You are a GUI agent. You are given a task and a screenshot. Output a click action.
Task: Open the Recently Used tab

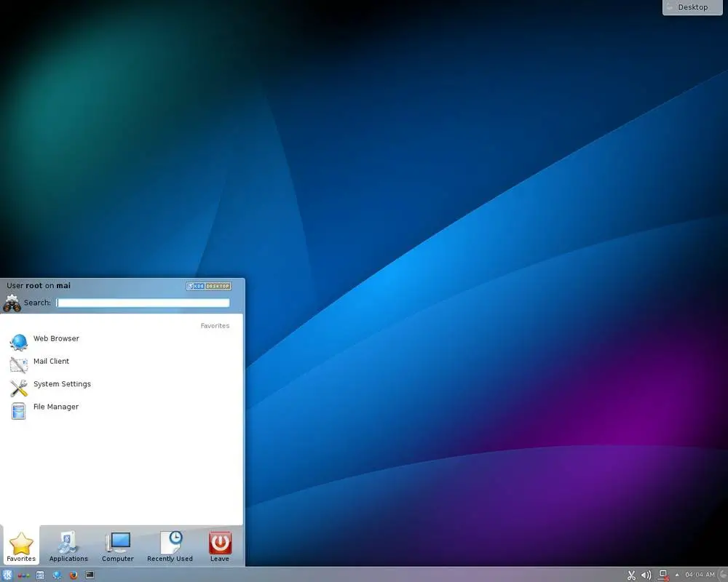[x=170, y=546]
